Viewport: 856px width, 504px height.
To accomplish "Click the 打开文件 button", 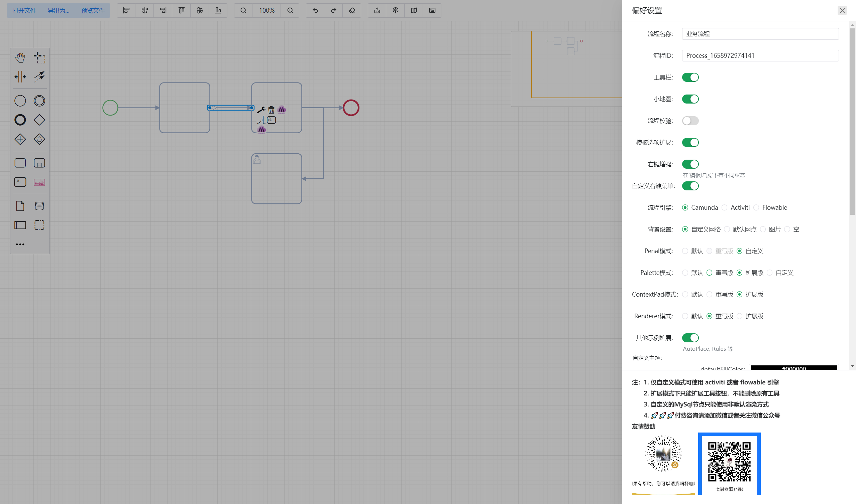I will [24, 11].
